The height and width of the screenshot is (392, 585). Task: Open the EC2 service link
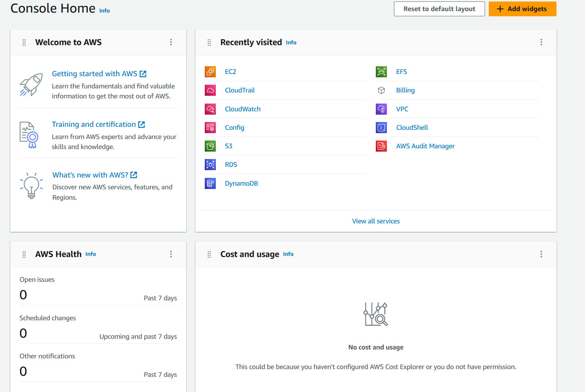pos(231,72)
